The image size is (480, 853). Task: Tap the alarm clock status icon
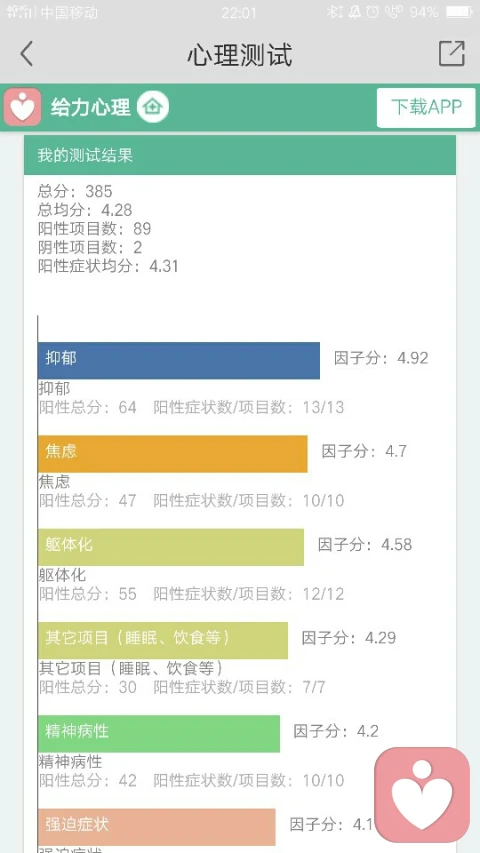tap(372, 12)
